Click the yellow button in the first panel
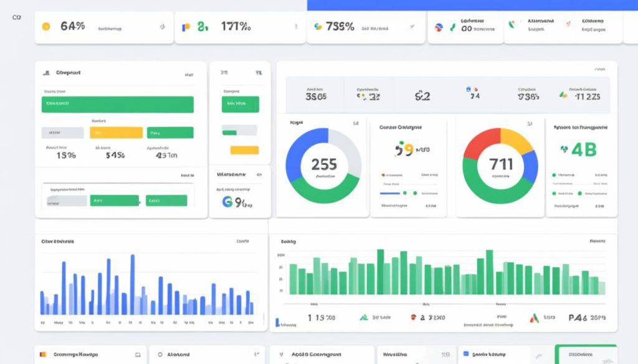 pos(117,133)
